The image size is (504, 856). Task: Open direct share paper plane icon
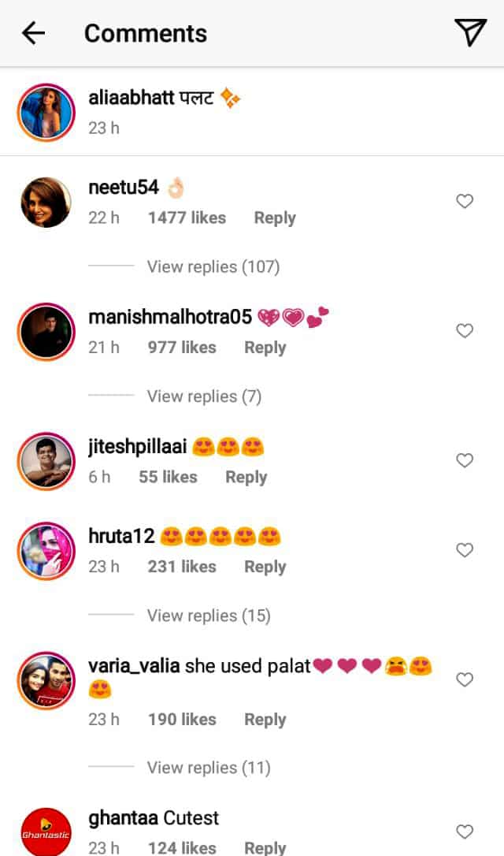point(470,32)
